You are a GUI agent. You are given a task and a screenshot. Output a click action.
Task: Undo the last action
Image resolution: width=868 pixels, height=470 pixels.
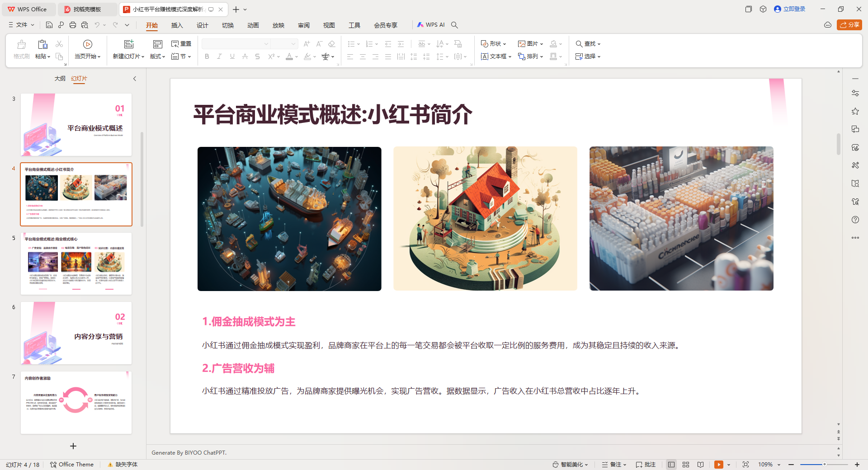97,25
